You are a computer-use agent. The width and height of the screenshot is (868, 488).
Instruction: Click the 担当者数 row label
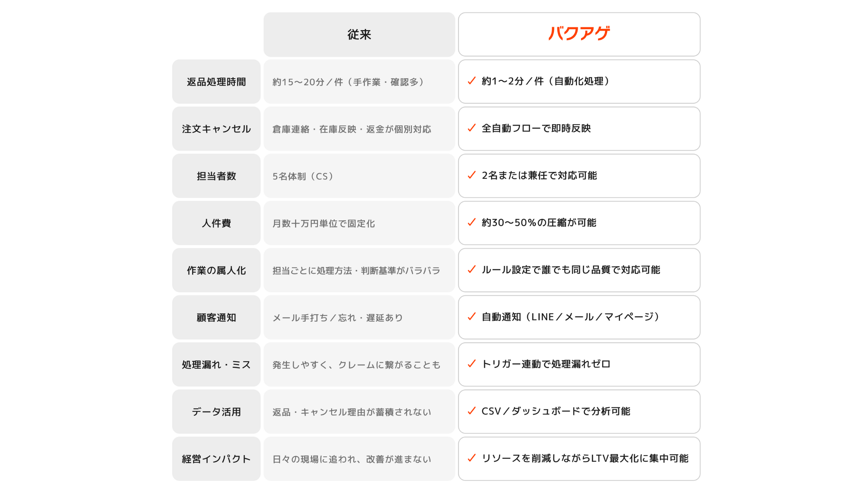216,176
